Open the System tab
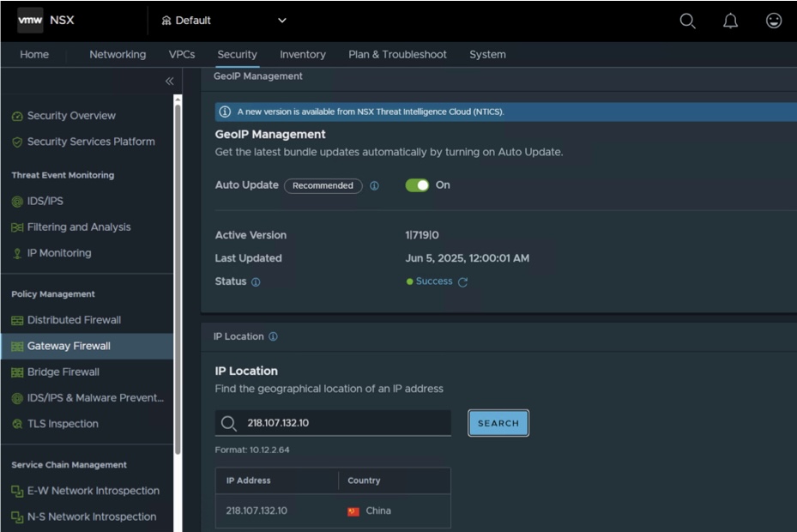Screen dimensions: 797x532 click(x=487, y=54)
